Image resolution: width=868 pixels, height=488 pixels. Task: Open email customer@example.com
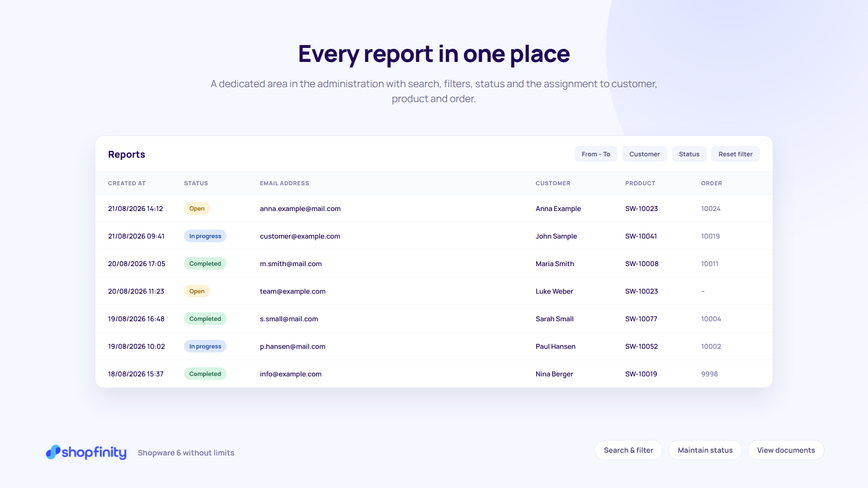click(300, 236)
